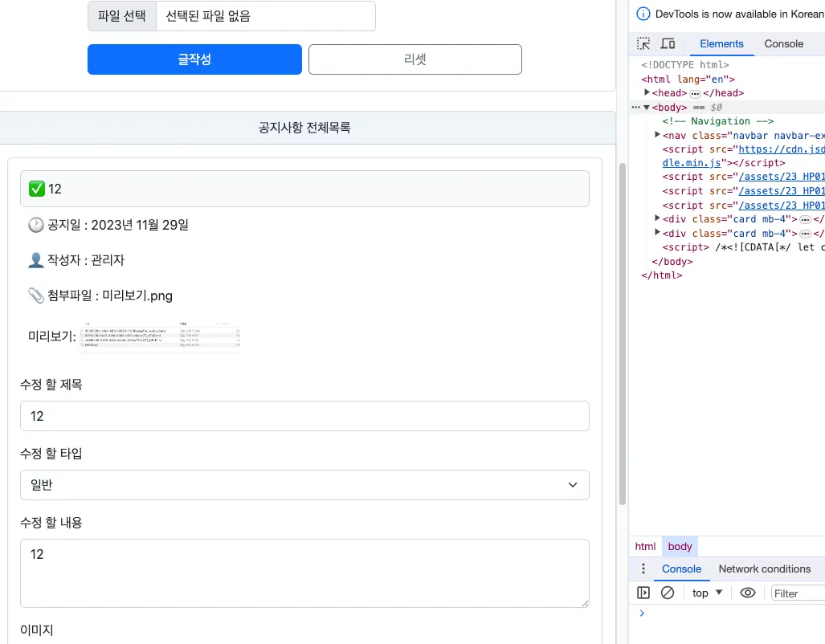
Task: Select html in the breadcrumb
Action: click(x=645, y=547)
